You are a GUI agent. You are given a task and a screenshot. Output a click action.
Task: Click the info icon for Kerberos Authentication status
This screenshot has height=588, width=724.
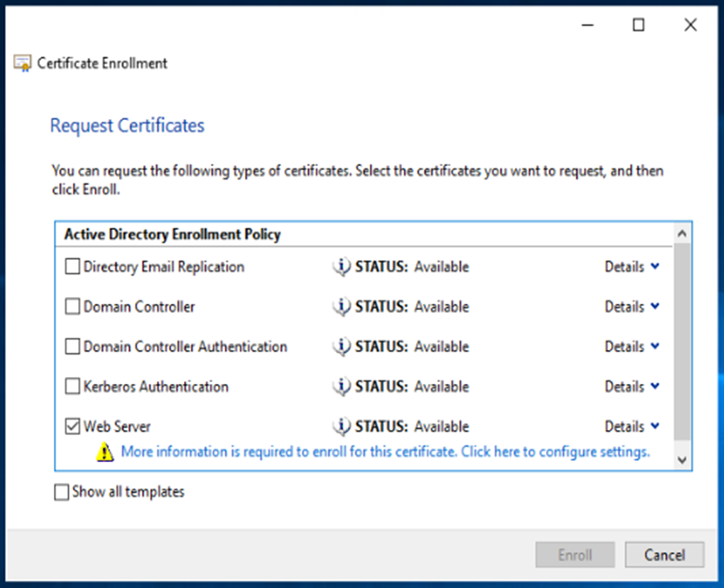pos(341,386)
